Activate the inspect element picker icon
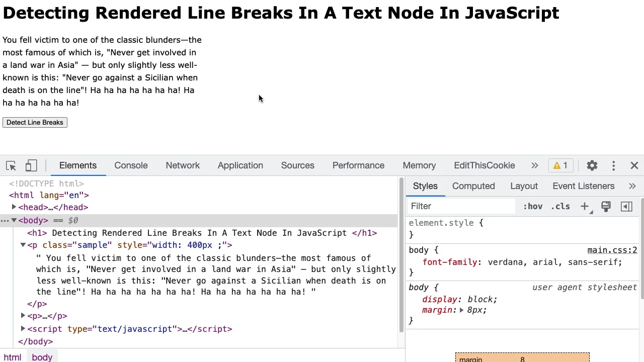The image size is (644, 362). 11,165
